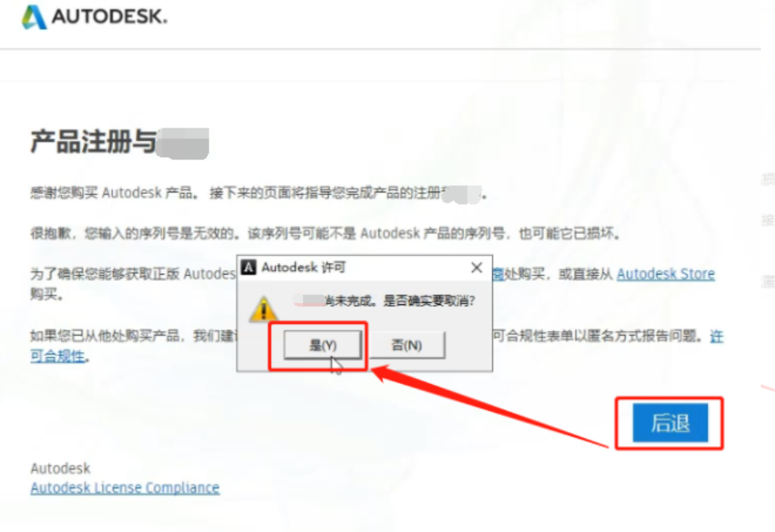Click the 很抱歉 invalid serial number paragraph
This screenshot has width=775, height=532.
[x=326, y=232]
